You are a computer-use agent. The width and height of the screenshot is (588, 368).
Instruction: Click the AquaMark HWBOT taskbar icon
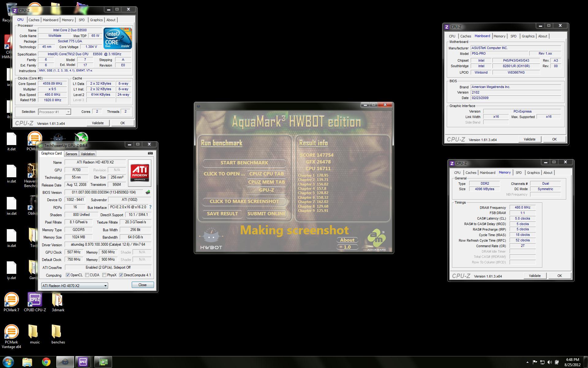click(65, 362)
